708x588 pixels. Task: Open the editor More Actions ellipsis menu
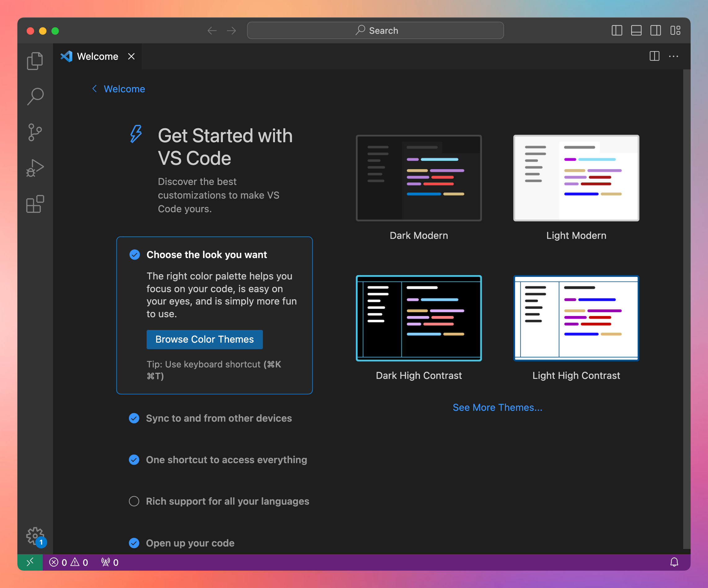coord(673,56)
